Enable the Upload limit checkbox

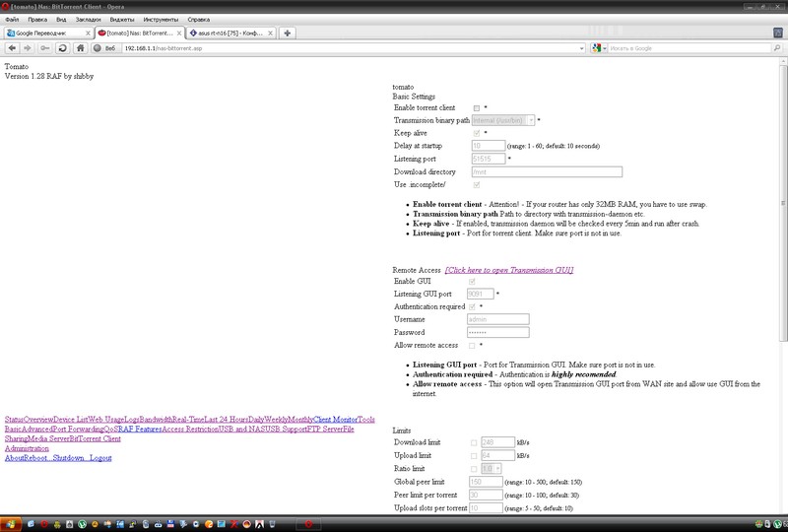pyautogui.click(x=474, y=456)
